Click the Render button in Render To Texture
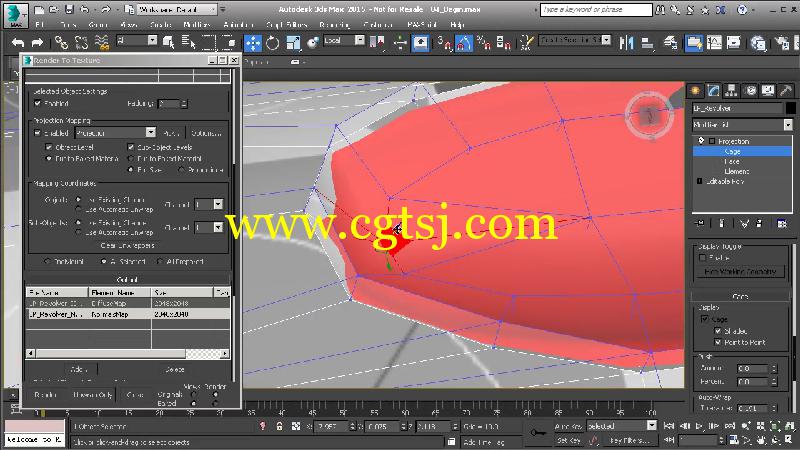Viewport: 800px width, 450px height. (45, 394)
